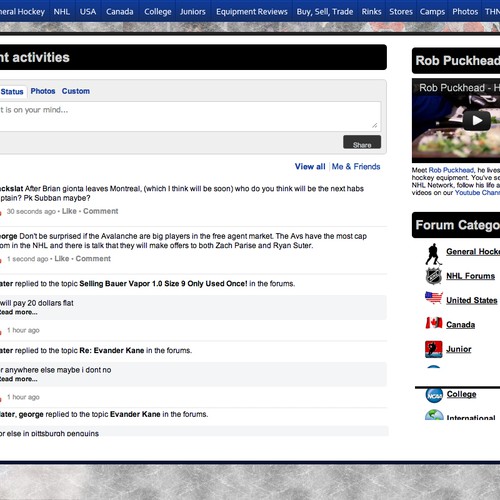The height and width of the screenshot is (500, 500).
Task: Open the Stores navigation menu item
Action: [x=401, y=12]
